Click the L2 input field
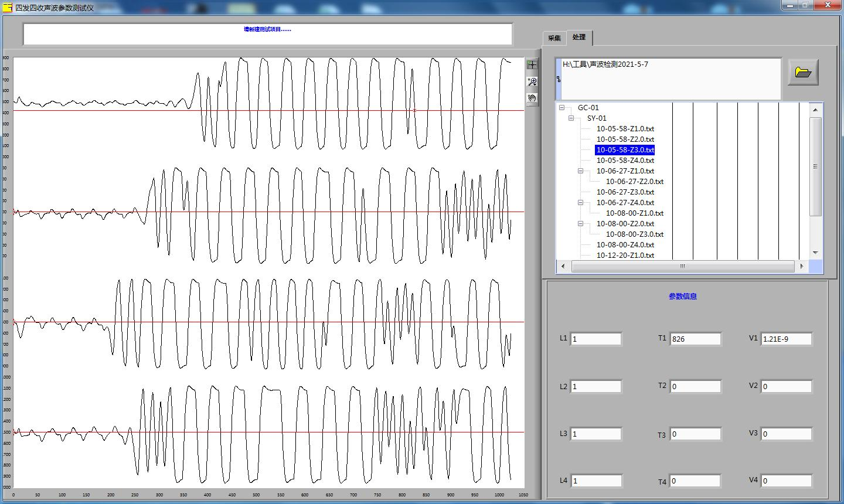This screenshot has height=504, width=844. [x=595, y=386]
